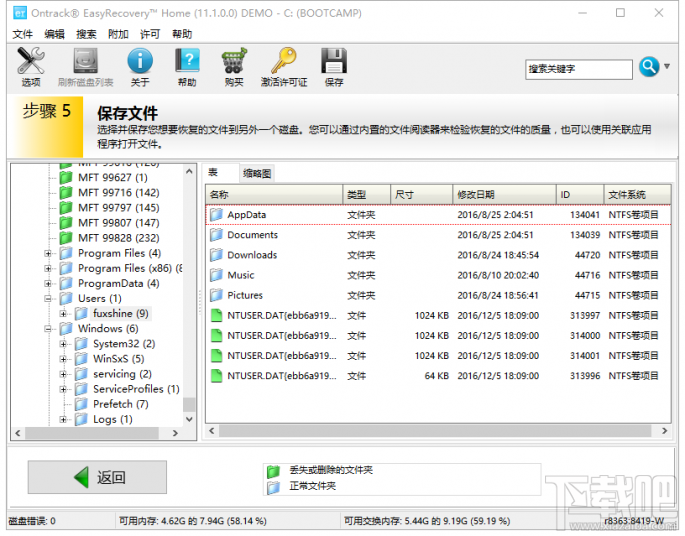Collapse the Users (1) tree node
This screenshot has width=685, height=536.
point(48,299)
